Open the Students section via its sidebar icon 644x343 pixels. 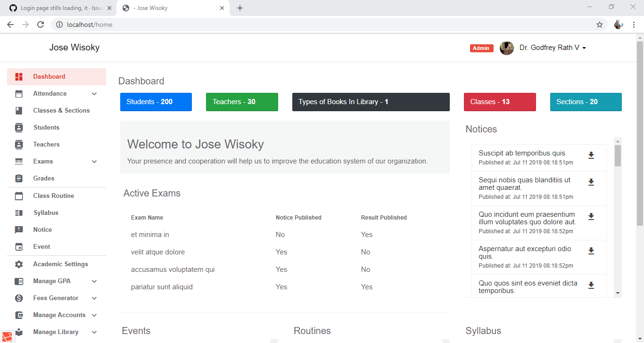pos(19,127)
